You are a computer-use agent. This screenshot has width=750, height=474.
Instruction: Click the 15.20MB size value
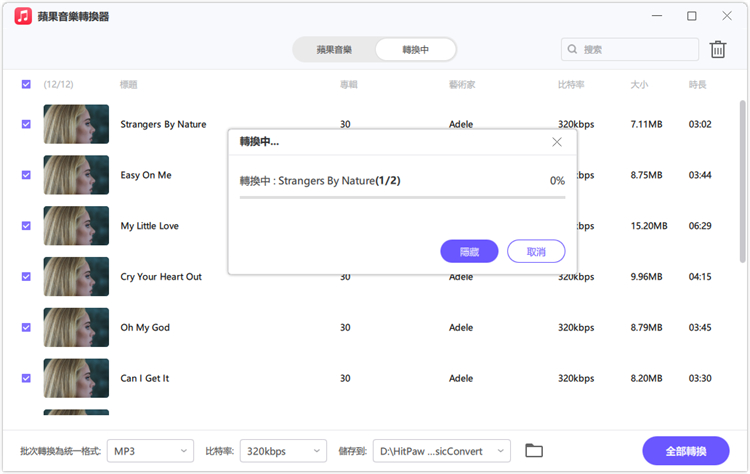coord(649,226)
